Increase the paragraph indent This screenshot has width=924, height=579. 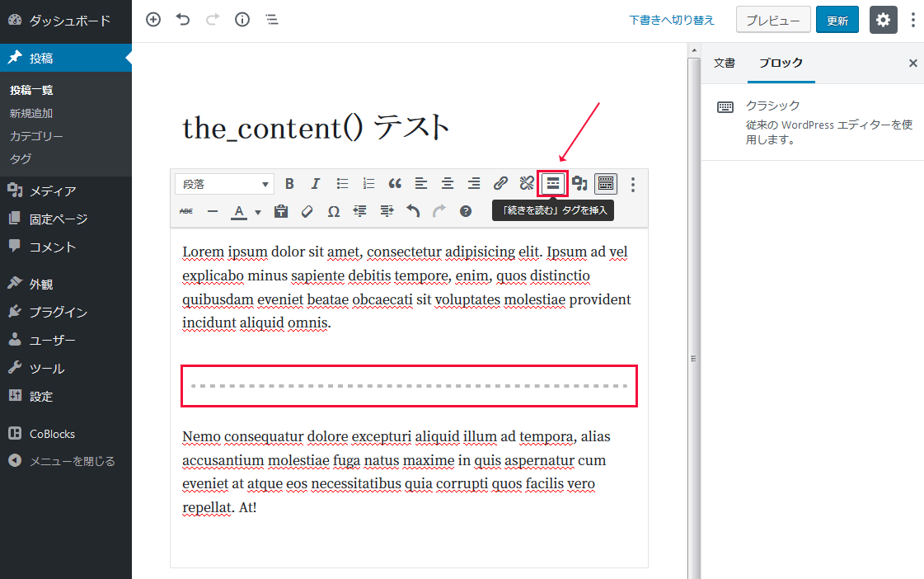click(387, 211)
